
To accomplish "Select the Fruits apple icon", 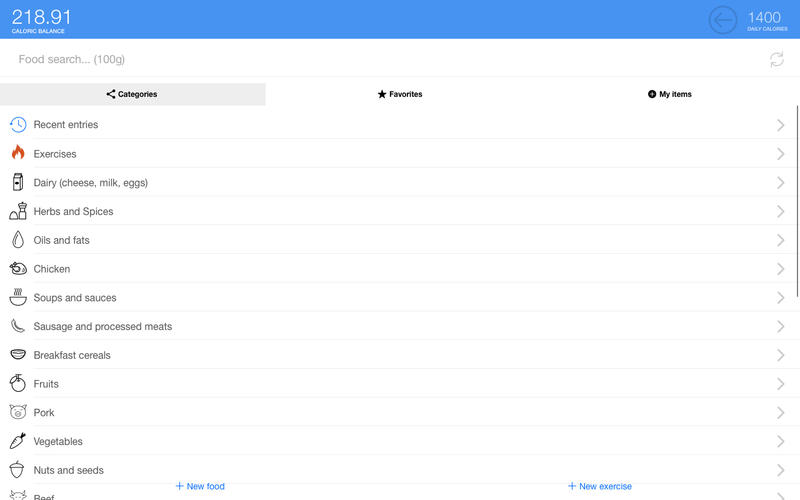I will pyautogui.click(x=18, y=384).
